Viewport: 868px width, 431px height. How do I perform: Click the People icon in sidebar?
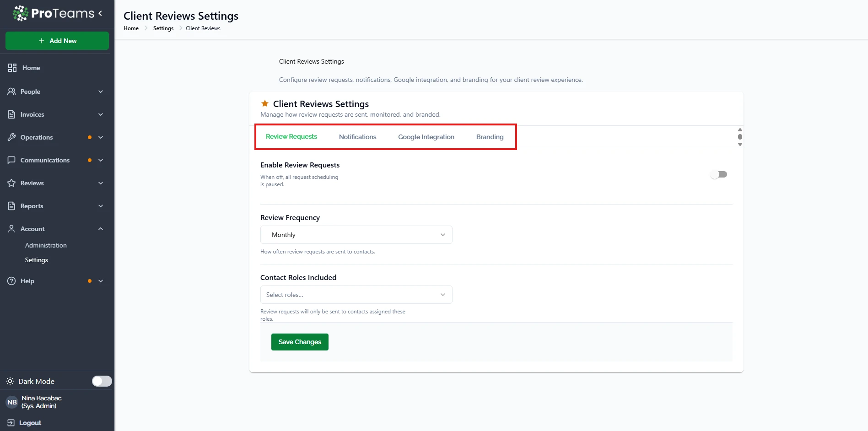[12, 92]
